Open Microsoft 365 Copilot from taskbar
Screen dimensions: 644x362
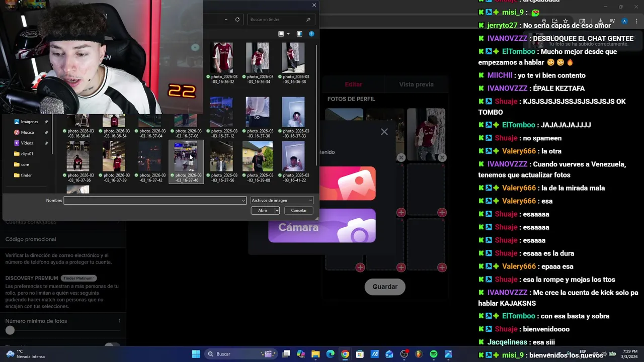[x=301, y=354]
